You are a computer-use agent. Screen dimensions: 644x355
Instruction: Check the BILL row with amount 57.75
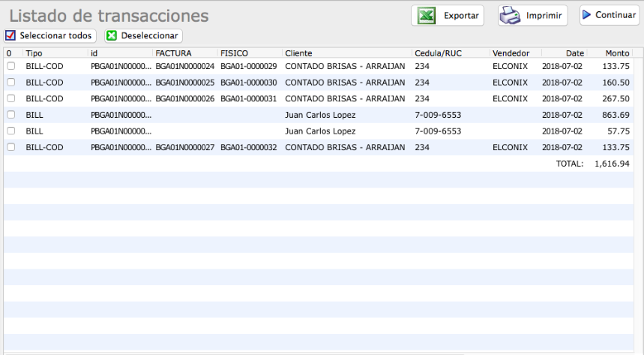click(11, 131)
